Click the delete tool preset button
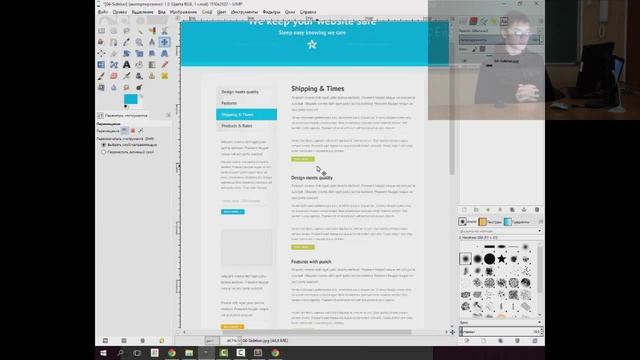 [x=142, y=340]
